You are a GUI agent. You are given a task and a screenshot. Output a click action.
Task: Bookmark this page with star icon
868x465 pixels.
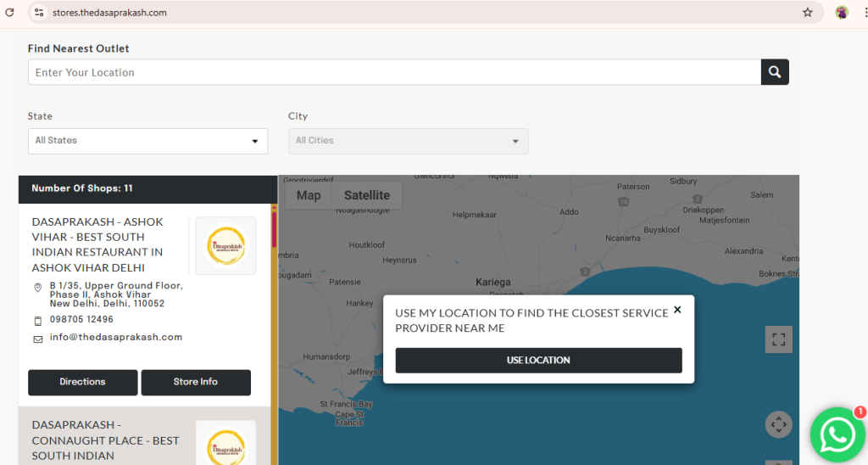click(x=808, y=12)
